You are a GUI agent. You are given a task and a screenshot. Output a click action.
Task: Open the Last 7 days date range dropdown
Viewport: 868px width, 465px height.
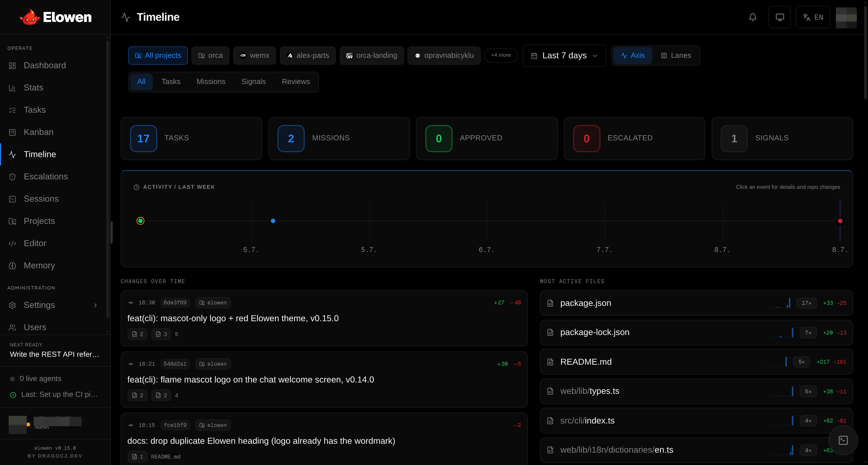tap(564, 56)
